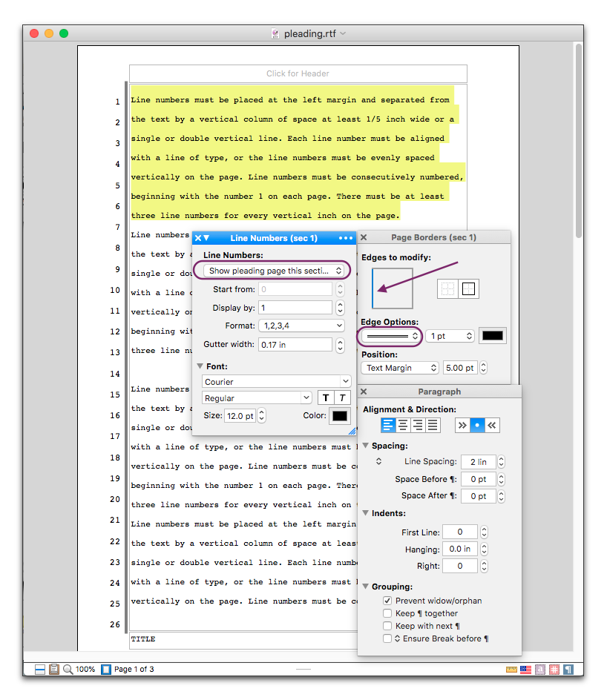The image size is (607, 700).
Task: Click Click for Header area
Action: point(298,73)
